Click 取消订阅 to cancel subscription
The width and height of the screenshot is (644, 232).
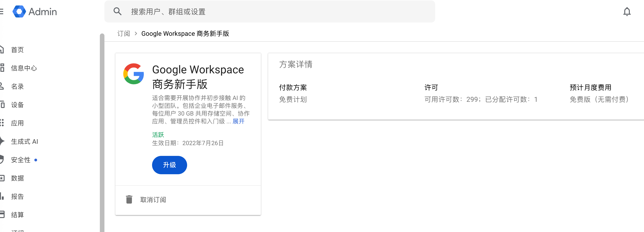pyautogui.click(x=153, y=199)
